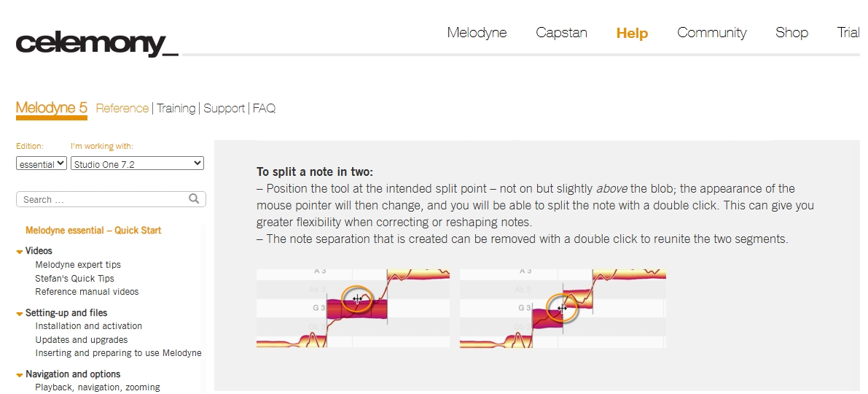Click the second note-split screenshot thumbnail
Screen dimensions: 868x394
(563, 309)
